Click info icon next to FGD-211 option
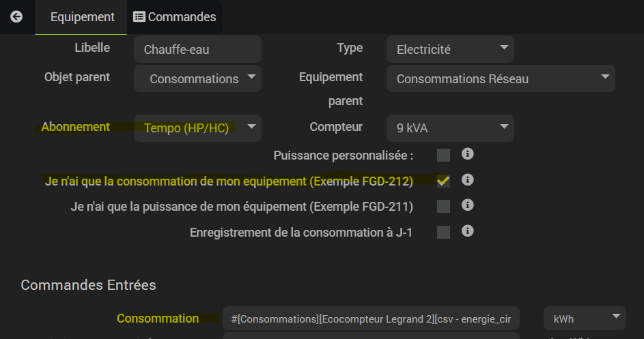The image size is (644, 339). [468, 205]
